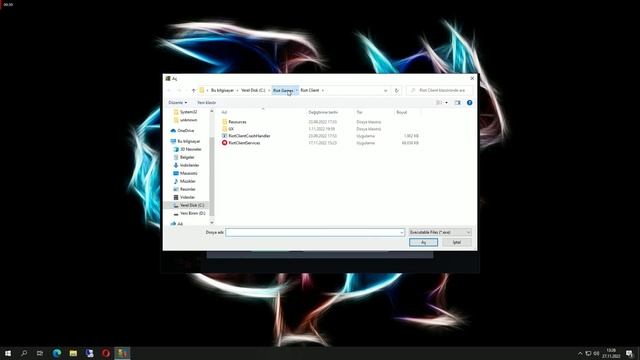The height and width of the screenshot is (360, 640).
Task: Open the address bar history dropdown
Action: (385, 90)
